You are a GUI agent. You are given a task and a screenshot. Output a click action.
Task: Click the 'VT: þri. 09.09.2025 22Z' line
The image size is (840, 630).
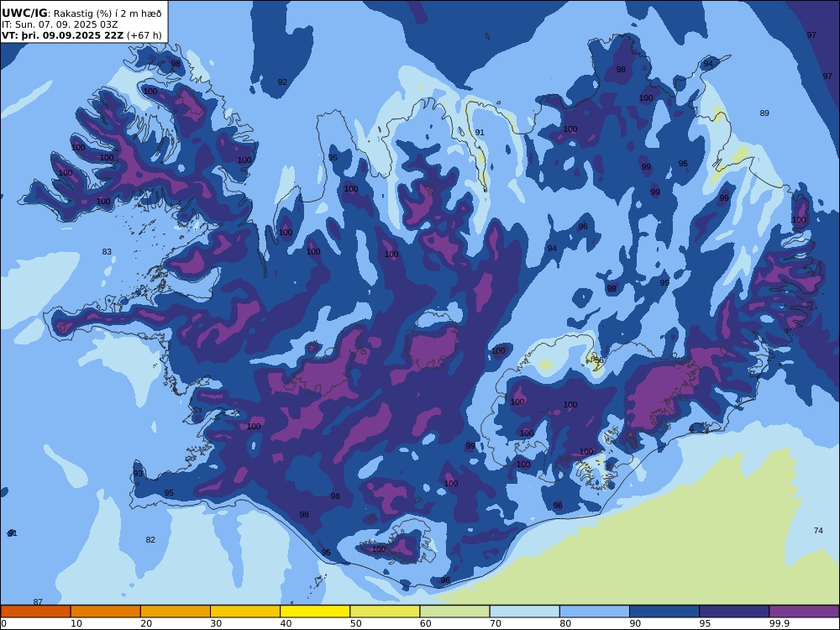pos(63,35)
